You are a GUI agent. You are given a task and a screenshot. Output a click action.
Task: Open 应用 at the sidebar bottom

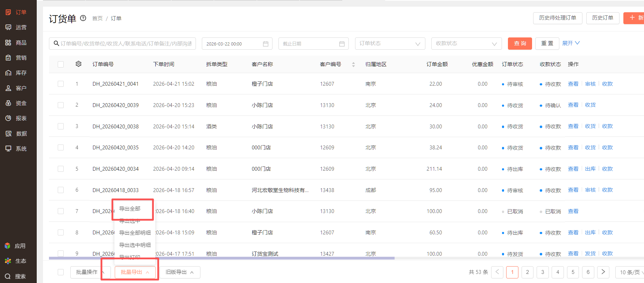(x=15, y=246)
